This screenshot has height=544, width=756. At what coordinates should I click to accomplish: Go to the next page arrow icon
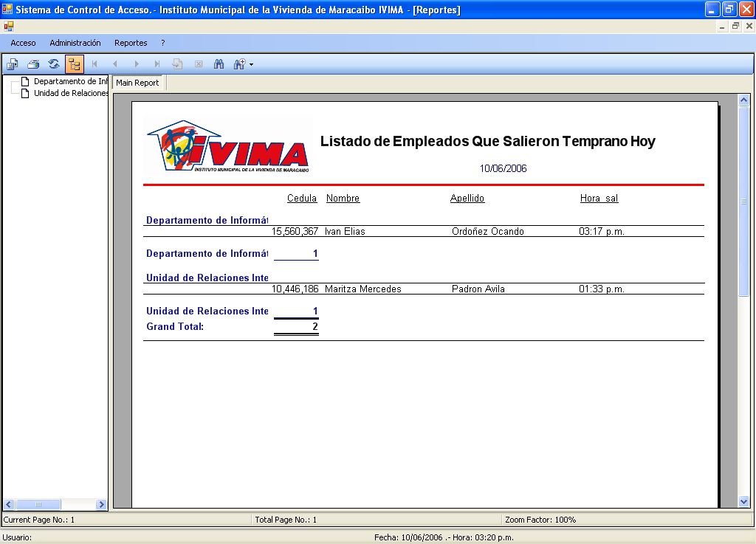(x=136, y=64)
